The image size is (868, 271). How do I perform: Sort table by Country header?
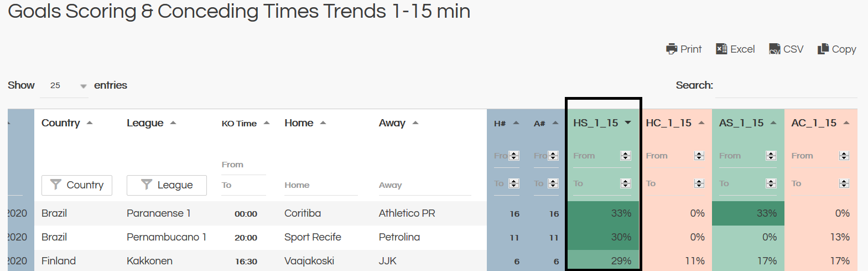pyautogui.click(x=61, y=123)
